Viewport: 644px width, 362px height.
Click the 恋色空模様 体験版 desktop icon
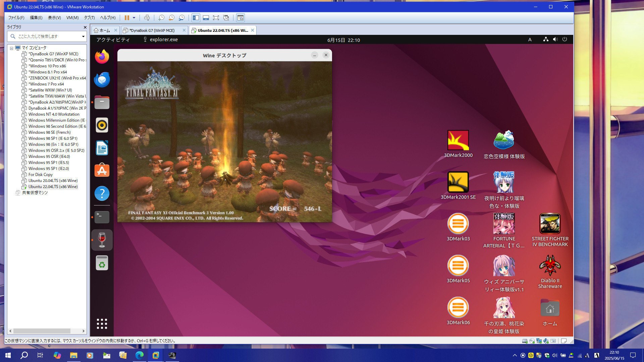[504, 145]
